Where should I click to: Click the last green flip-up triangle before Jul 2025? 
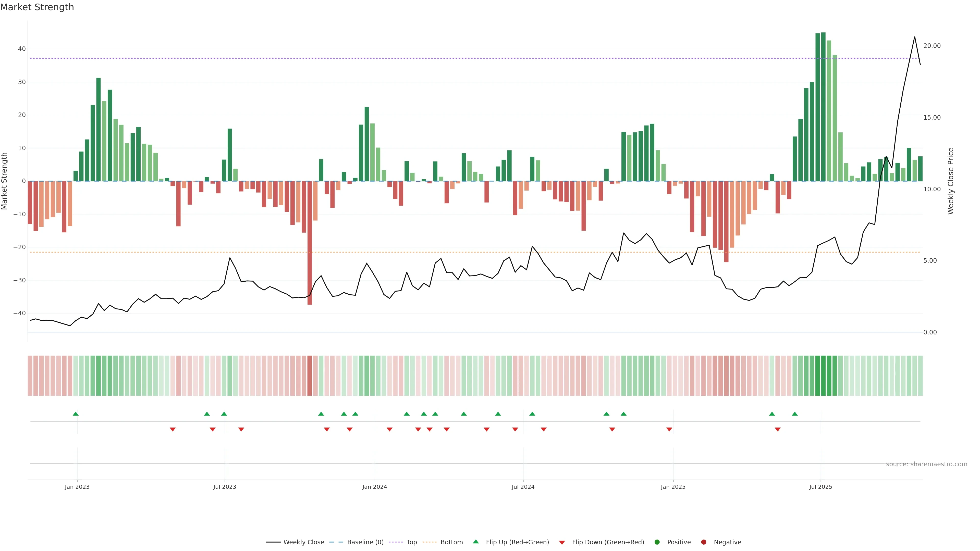[795, 414]
